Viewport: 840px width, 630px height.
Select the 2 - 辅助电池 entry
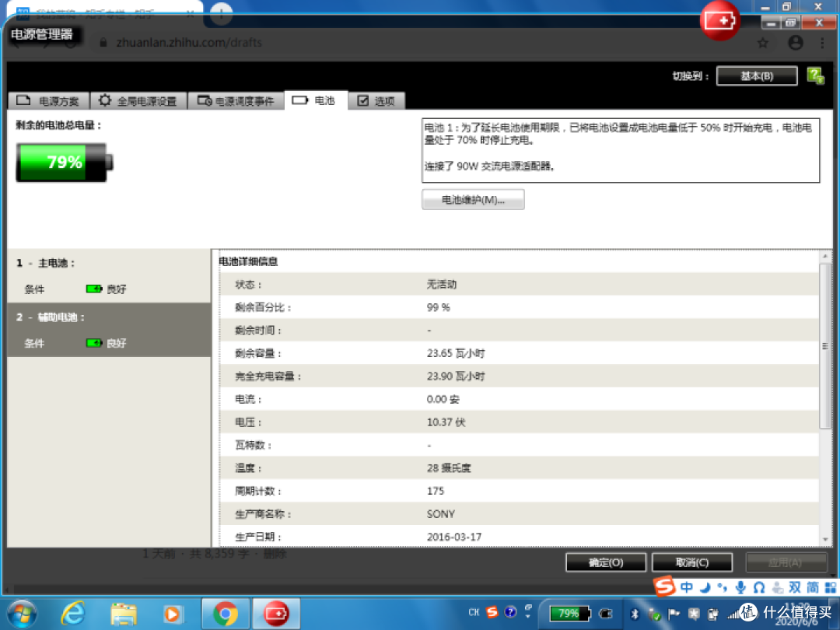point(110,330)
